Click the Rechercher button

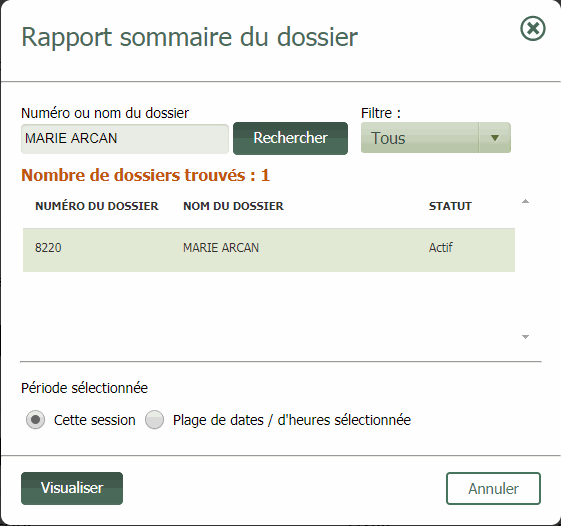click(290, 138)
